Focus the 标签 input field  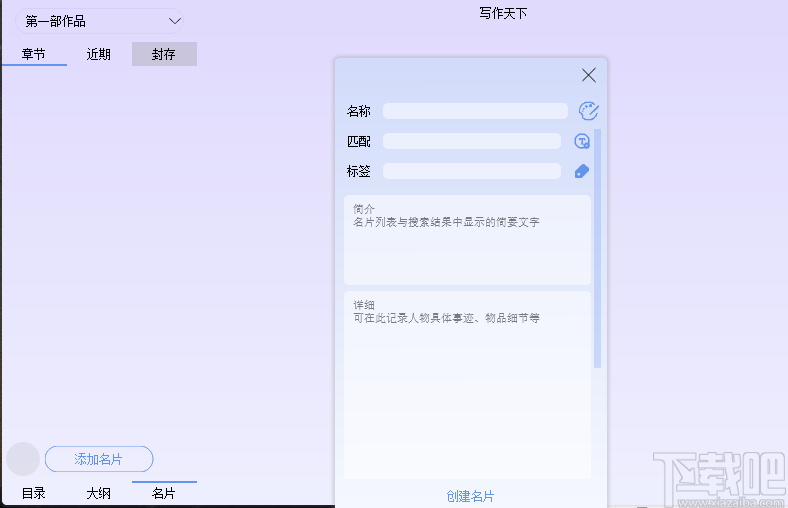(x=472, y=171)
